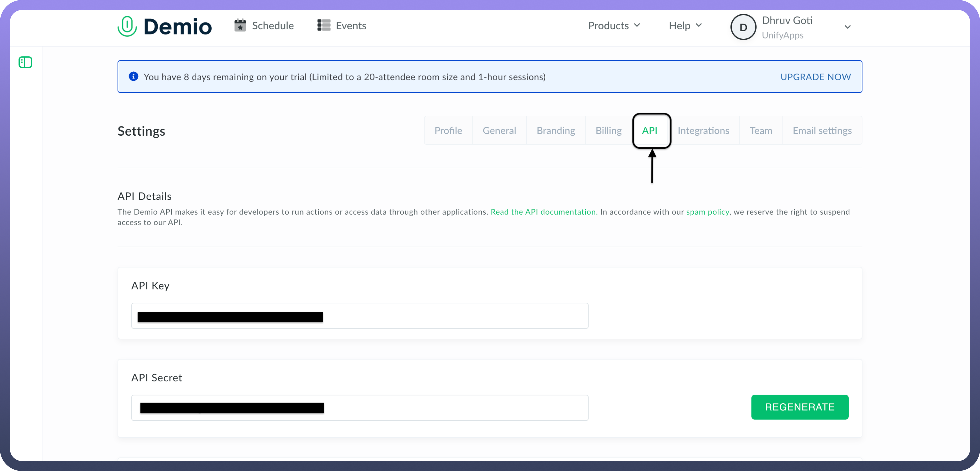Expand the Products dropdown menu
This screenshot has height=471, width=980.
(x=614, y=25)
